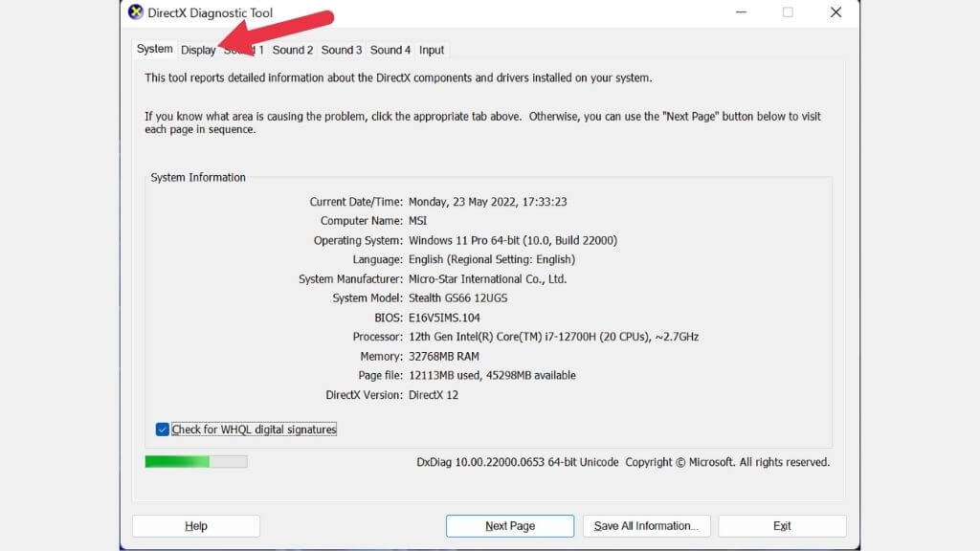Click the DirectX Diagnostic Tool window title
This screenshot has width=980, height=551.
point(210,12)
